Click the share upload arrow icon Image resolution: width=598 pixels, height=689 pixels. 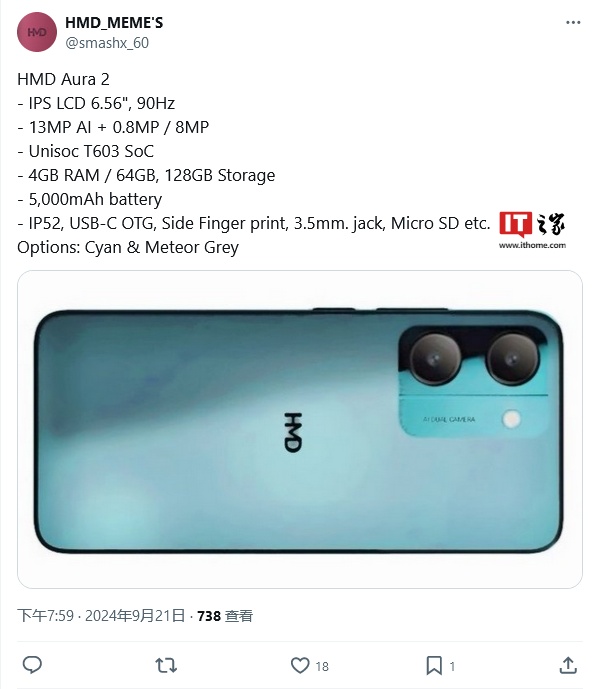[x=568, y=665]
